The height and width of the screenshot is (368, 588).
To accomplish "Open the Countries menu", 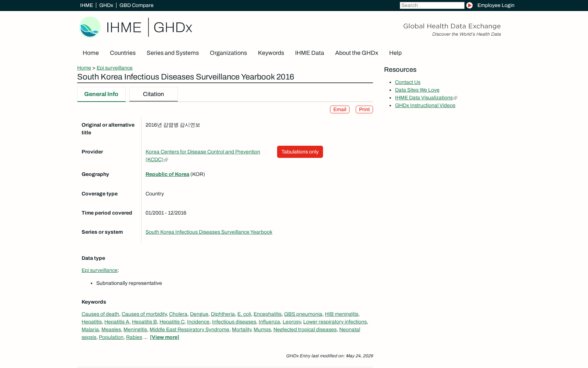I will pos(123,53).
